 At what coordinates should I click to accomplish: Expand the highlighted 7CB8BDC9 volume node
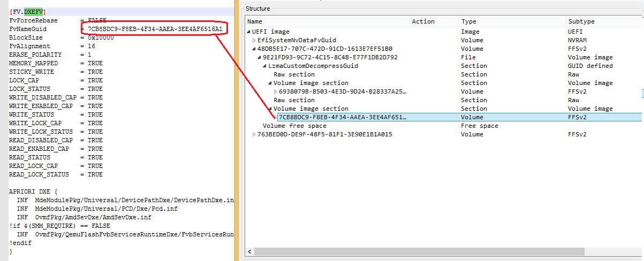(x=276, y=117)
